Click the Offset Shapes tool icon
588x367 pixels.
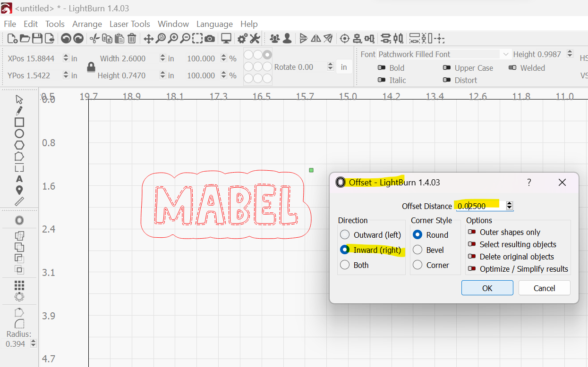tap(19, 220)
